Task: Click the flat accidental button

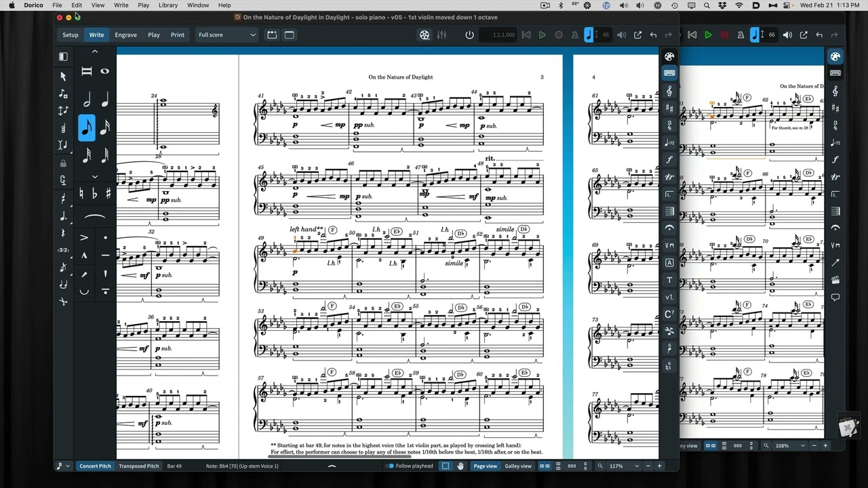Action: point(94,194)
